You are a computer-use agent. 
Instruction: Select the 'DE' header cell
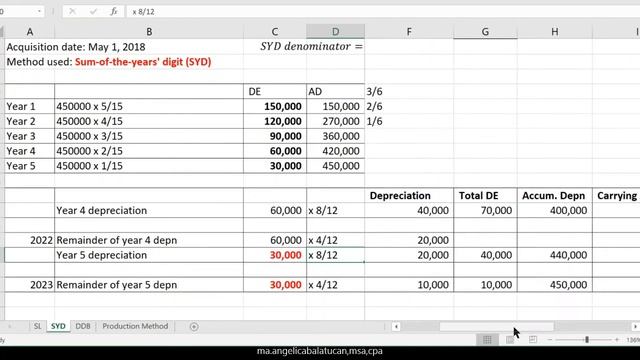coord(275,91)
